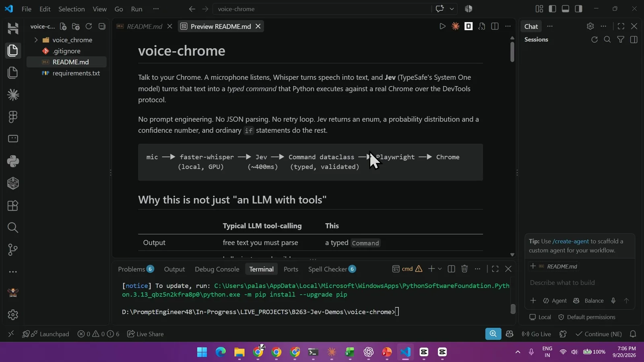Open the /create-agent link in chat tip

pos(570,241)
